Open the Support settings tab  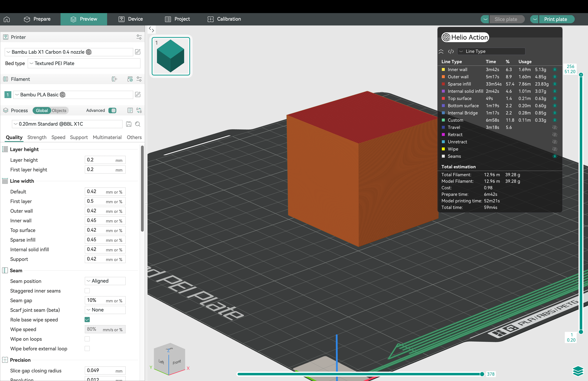(x=79, y=137)
